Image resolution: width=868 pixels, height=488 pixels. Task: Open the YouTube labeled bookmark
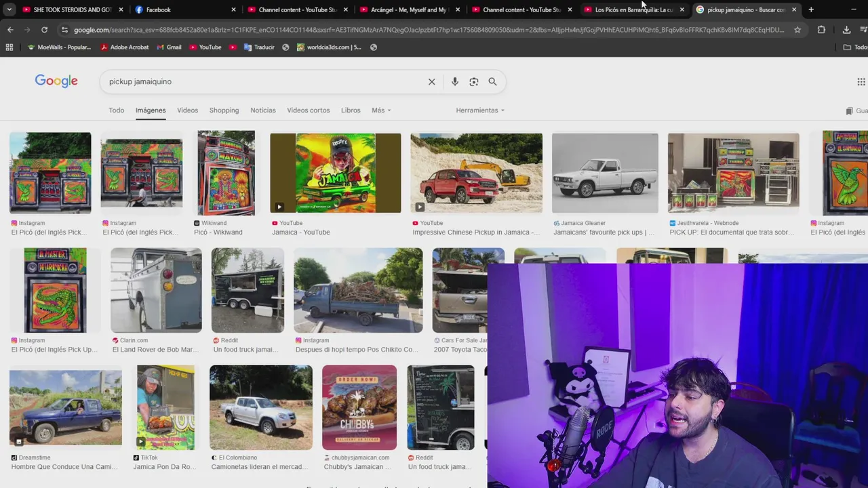205,47
